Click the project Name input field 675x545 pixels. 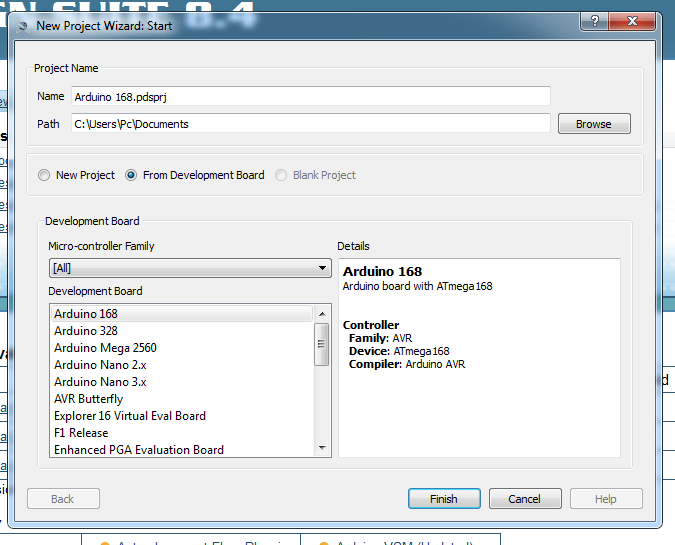coord(311,96)
